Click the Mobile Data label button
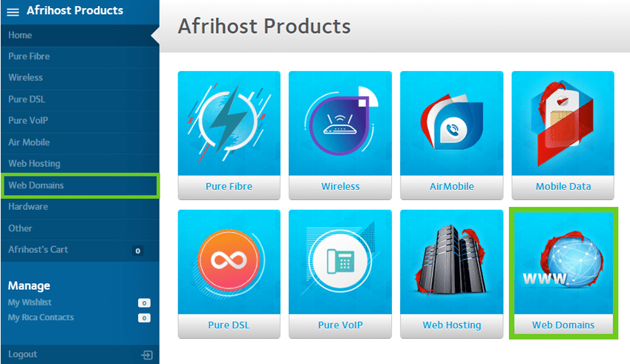630x364 pixels. (x=562, y=187)
